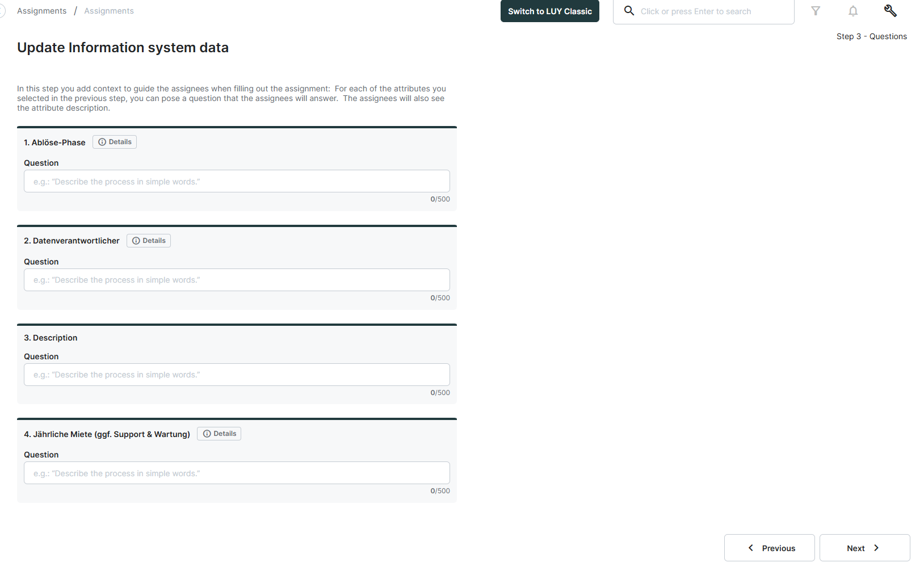
Task: Click question field for Ablöse-Phase
Action: [x=237, y=181]
